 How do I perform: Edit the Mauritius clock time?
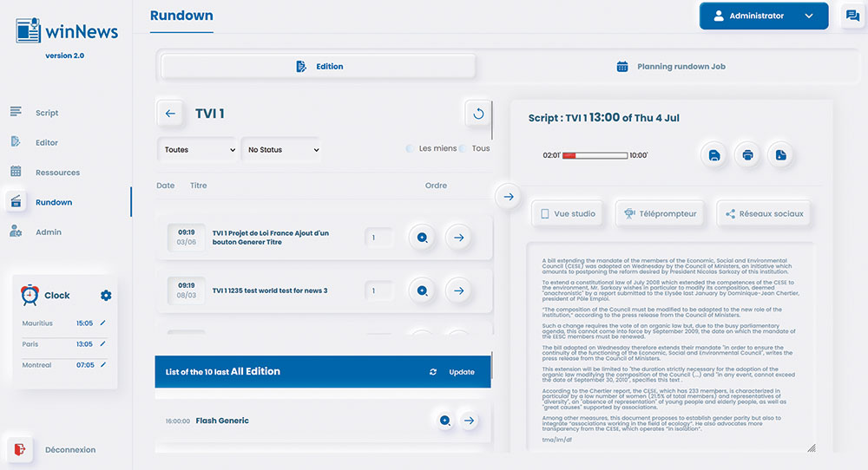[x=102, y=323]
